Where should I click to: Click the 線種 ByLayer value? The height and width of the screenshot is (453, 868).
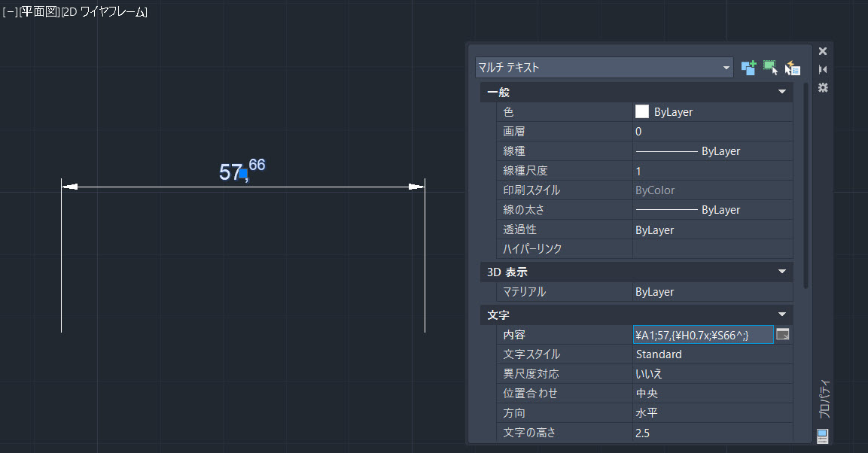coord(700,150)
